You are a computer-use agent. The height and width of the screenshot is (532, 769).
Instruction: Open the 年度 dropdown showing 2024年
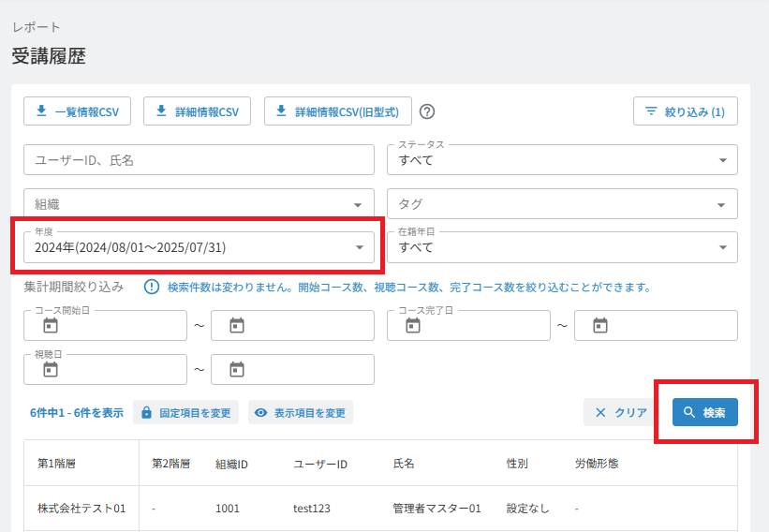pos(199,247)
